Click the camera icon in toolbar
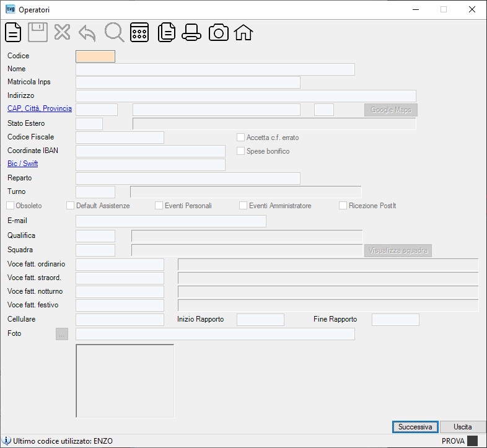Screen dimensions: 487x448 219,33
